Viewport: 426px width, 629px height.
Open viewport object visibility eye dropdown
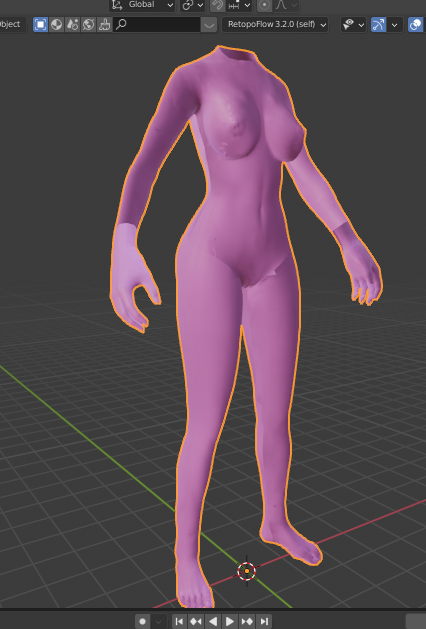click(x=353, y=24)
